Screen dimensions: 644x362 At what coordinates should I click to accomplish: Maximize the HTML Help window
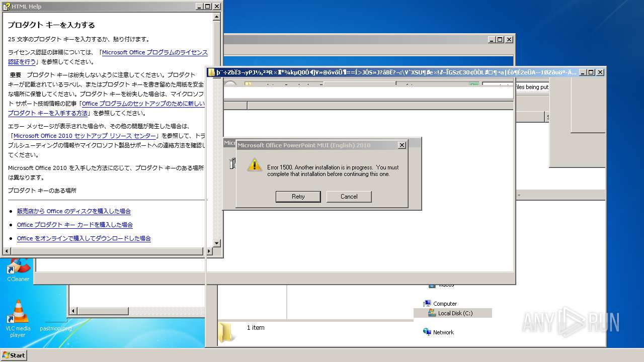pyautogui.click(x=207, y=7)
